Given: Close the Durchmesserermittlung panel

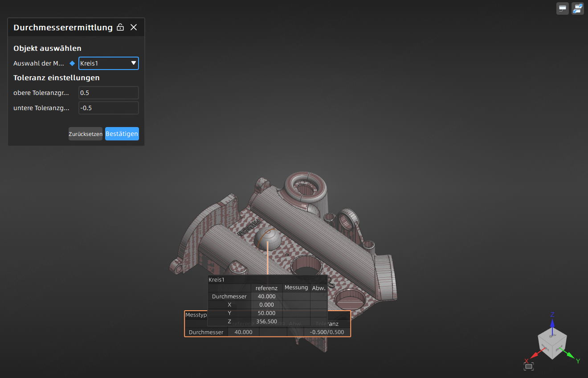Looking at the screenshot, I should [134, 27].
